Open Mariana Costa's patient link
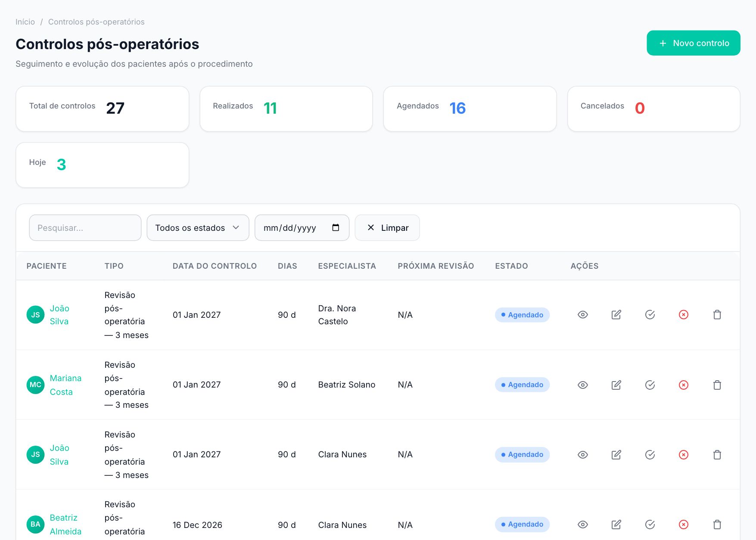756x540 pixels. 65,385
